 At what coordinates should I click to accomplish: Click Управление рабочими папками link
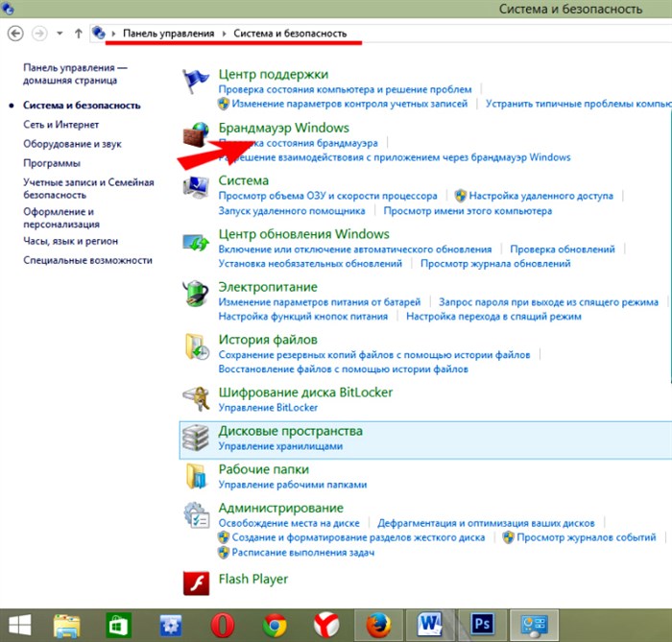(x=293, y=485)
